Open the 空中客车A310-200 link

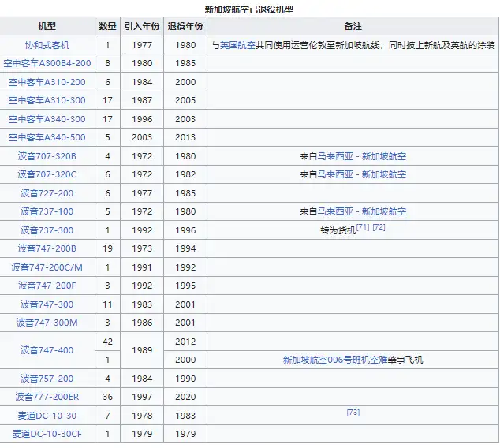point(47,82)
